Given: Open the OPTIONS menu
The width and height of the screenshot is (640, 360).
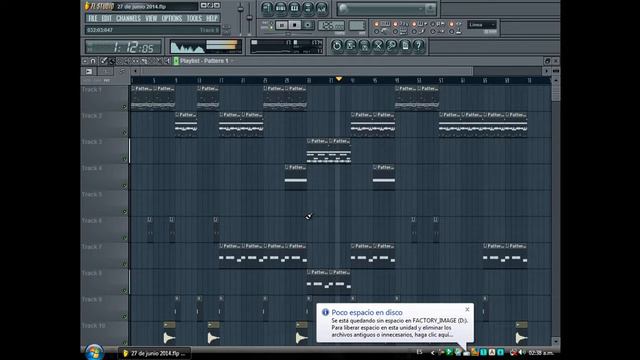Looking at the screenshot, I should pos(172,18).
